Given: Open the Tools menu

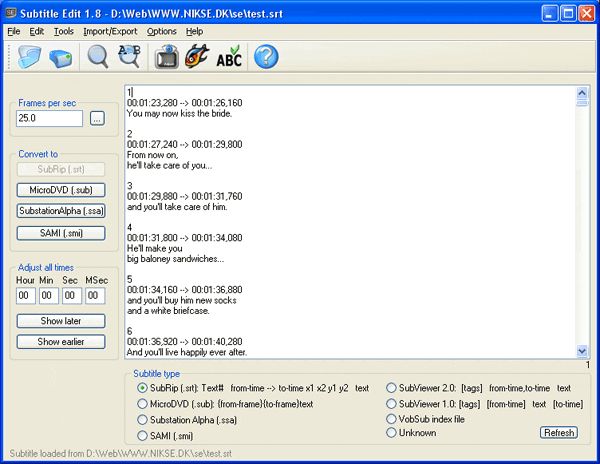Looking at the screenshot, I should [x=64, y=31].
